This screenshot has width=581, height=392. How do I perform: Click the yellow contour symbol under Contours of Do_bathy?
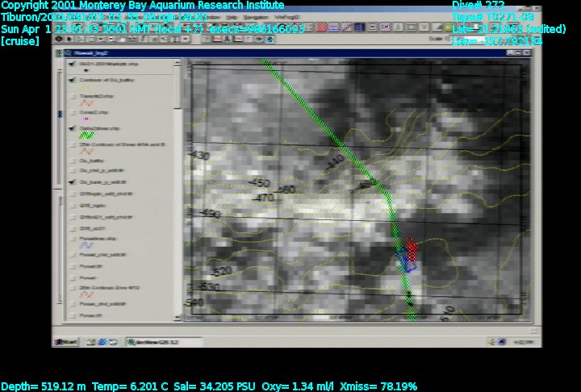86,85
